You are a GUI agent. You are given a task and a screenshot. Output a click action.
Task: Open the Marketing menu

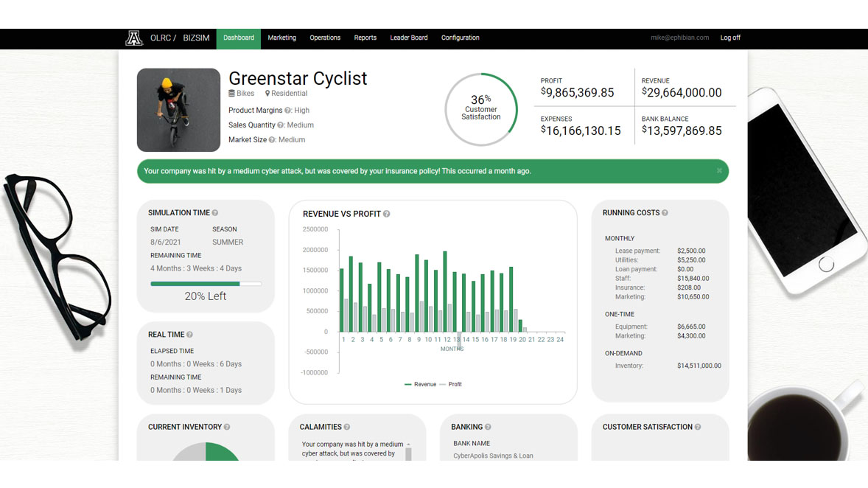pyautogui.click(x=281, y=38)
